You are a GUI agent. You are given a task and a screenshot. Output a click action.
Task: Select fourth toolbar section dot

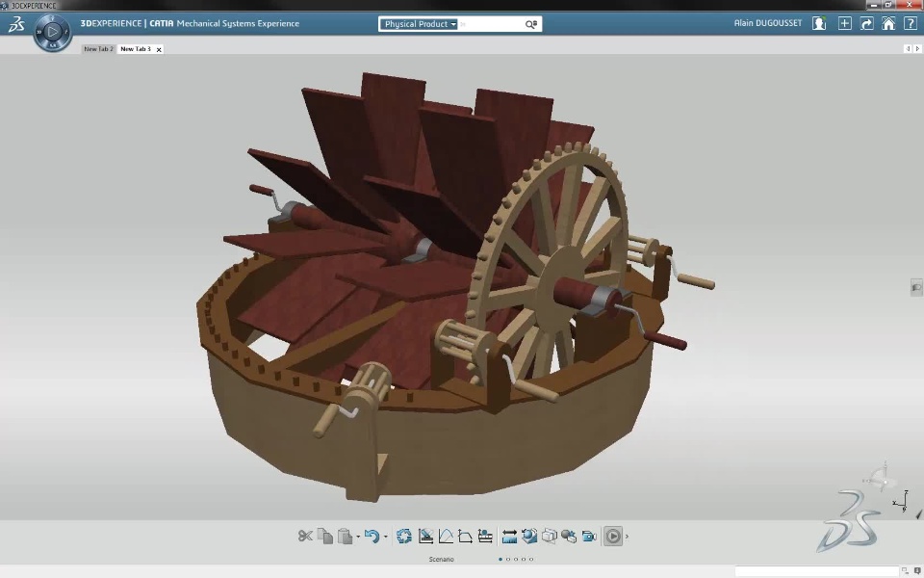(x=524, y=559)
